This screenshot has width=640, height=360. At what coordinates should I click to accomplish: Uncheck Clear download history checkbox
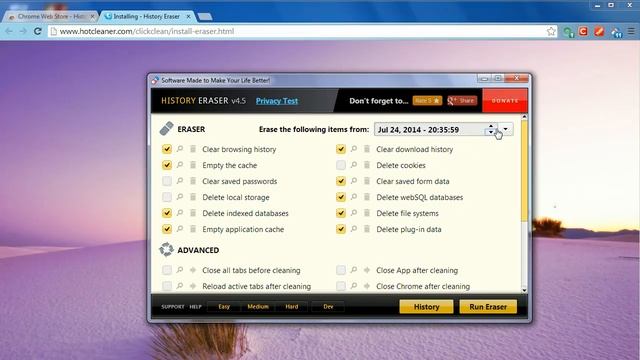[341, 149]
